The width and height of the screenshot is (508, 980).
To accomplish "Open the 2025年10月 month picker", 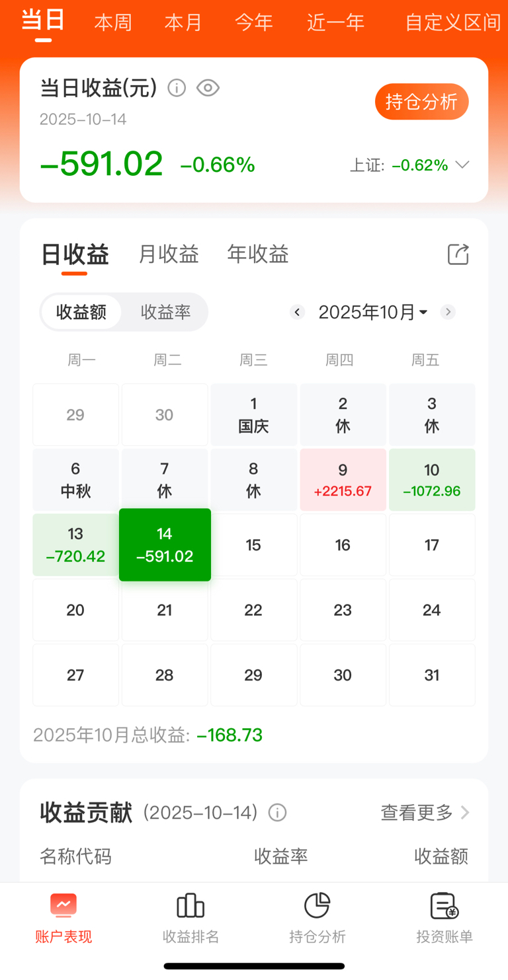I will click(372, 312).
